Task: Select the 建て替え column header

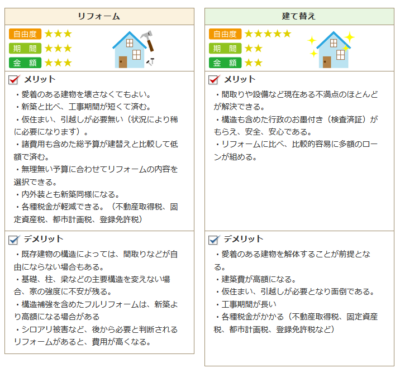Action: coord(299,16)
